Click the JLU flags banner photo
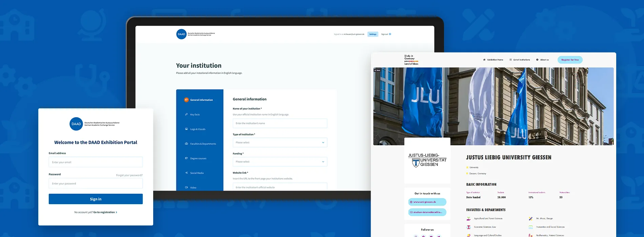Screen dimensions: 644x237 (x=494, y=106)
